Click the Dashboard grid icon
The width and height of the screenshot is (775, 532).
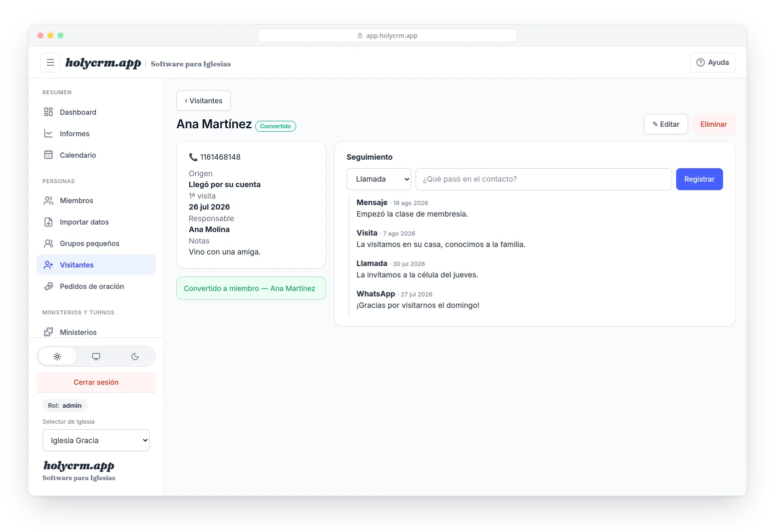click(48, 112)
